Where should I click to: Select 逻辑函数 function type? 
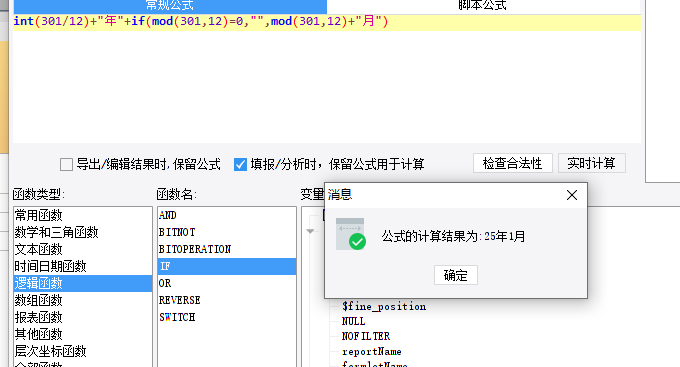coord(83,283)
